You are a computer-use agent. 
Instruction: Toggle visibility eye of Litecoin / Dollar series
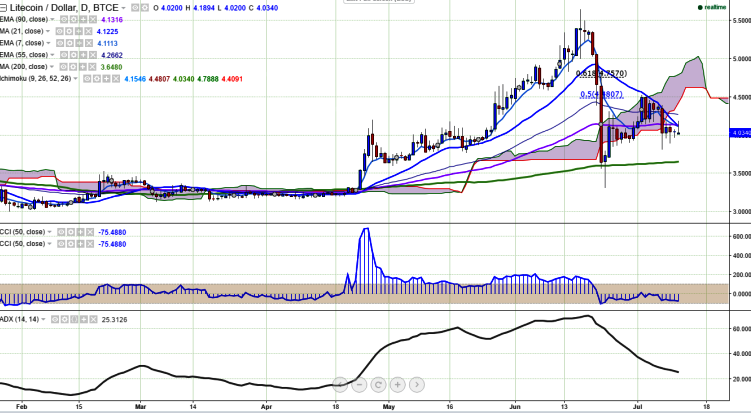coord(135,8)
